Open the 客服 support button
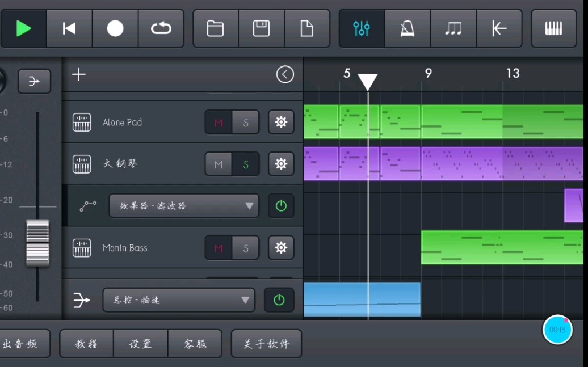 [x=195, y=344]
